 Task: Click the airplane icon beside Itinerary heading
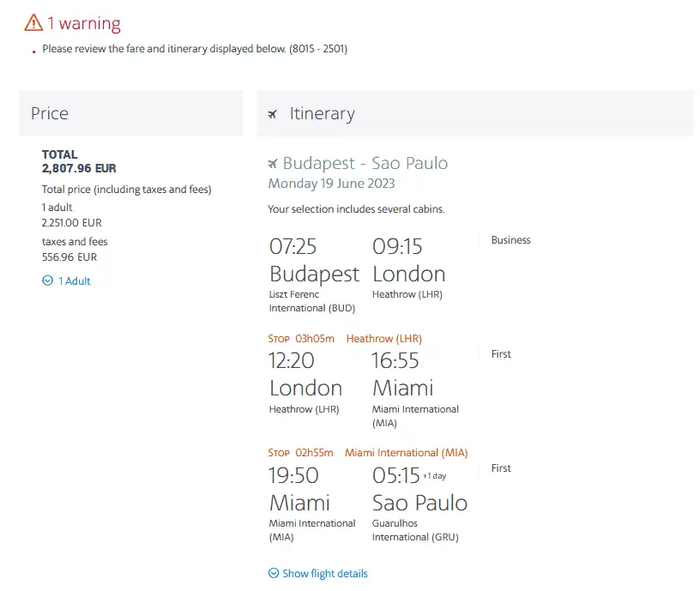tap(273, 114)
